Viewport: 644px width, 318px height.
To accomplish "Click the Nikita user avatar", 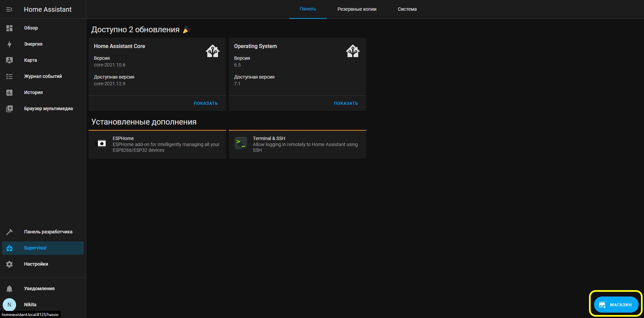I will (9, 305).
